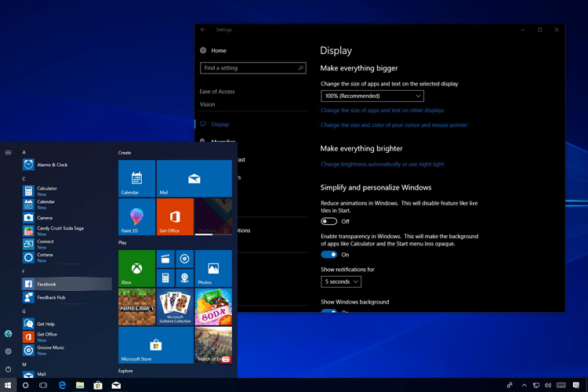
Task: Launch Paint 3D from the Create tiles
Action: [x=136, y=216]
